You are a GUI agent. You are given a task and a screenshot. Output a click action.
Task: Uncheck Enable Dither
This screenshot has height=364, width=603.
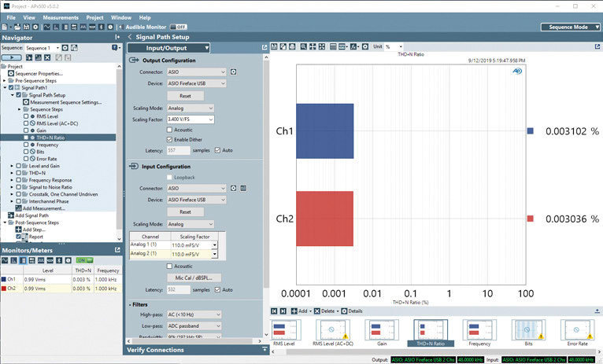pos(169,139)
